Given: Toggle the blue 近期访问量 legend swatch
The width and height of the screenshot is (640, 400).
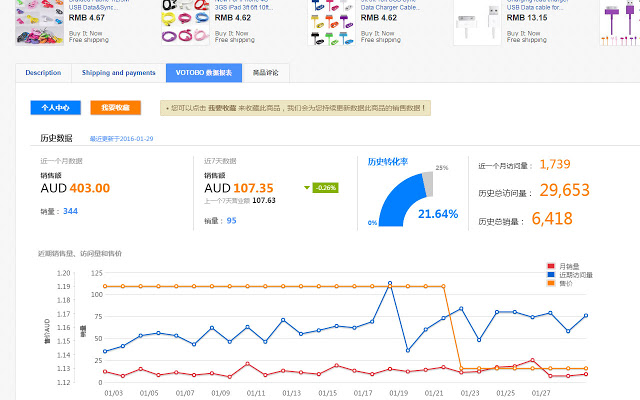Looking at the screenshot, I should (x=551, y=275).
